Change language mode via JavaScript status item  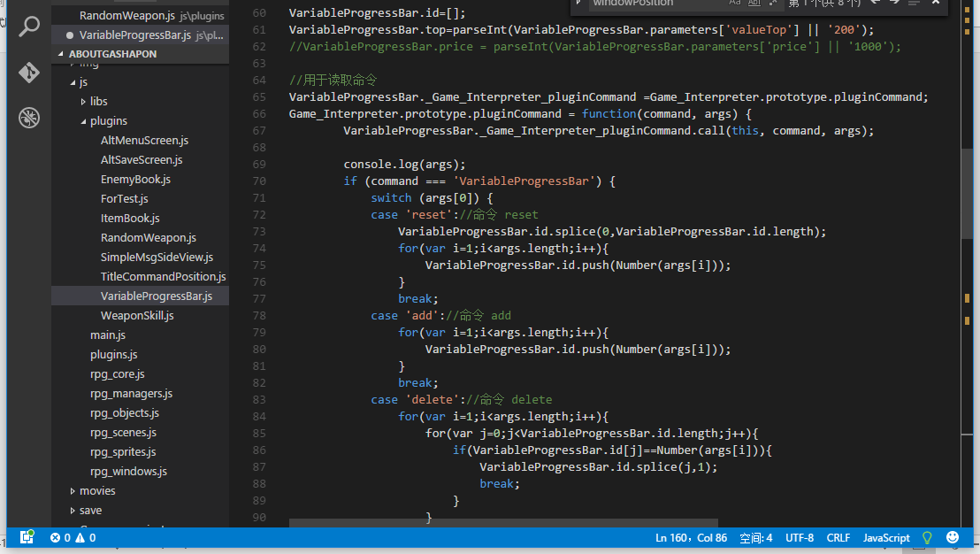[x=886, y=538]
